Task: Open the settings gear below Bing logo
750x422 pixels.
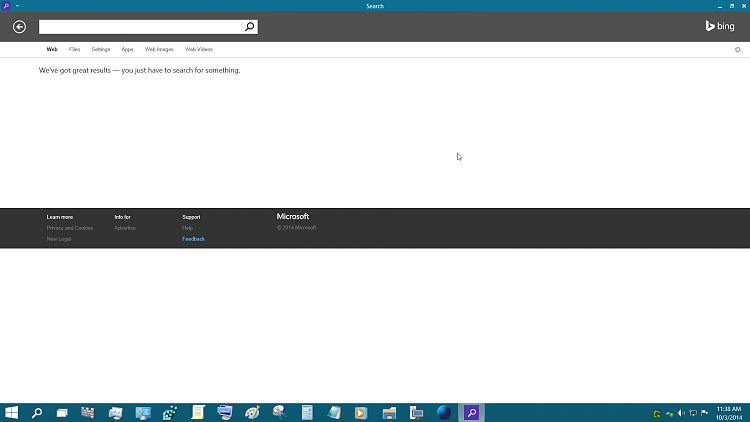Action: pos(738,50)
